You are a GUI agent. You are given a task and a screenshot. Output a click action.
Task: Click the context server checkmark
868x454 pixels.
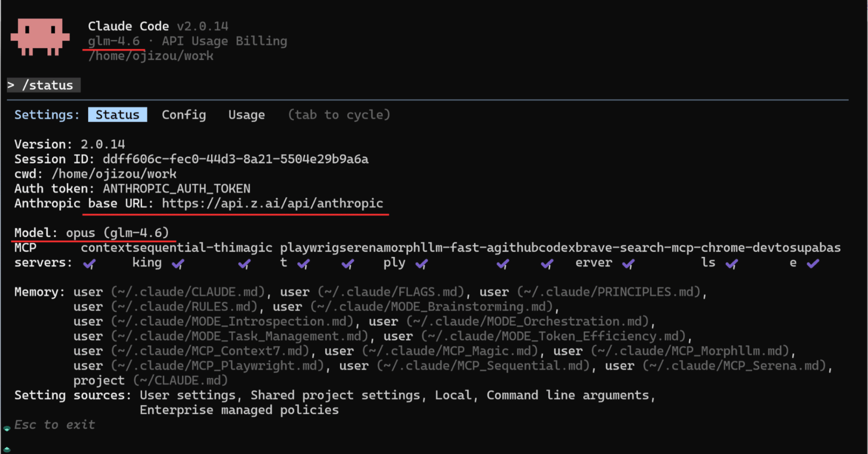click(x=89, y=264)
